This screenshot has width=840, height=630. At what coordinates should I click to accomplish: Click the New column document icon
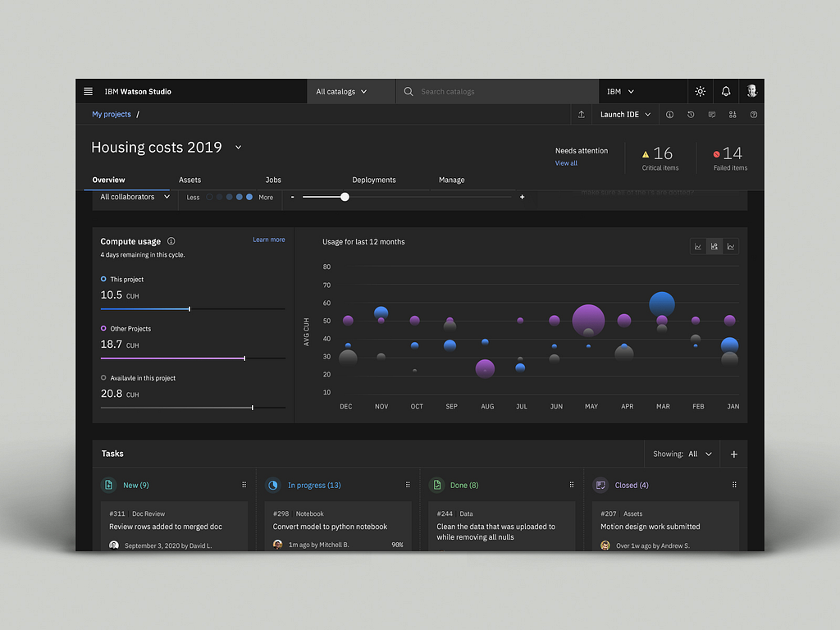coord(109,485)
